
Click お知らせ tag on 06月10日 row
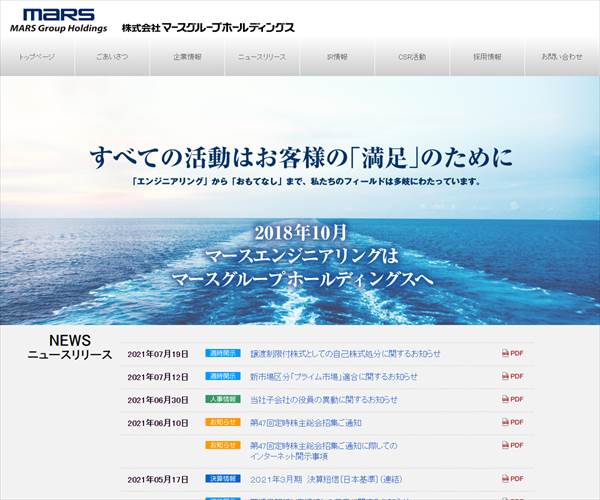click(223, 422)
